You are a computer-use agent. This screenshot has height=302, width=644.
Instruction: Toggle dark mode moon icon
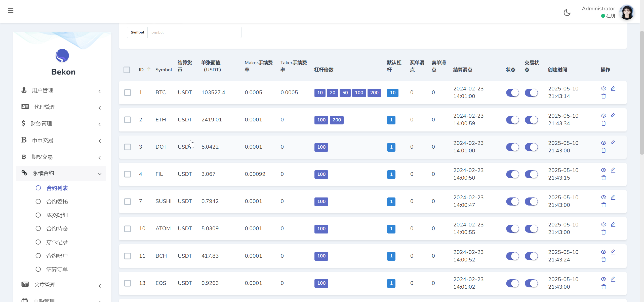pyautogui.click(x=567, y=13)
